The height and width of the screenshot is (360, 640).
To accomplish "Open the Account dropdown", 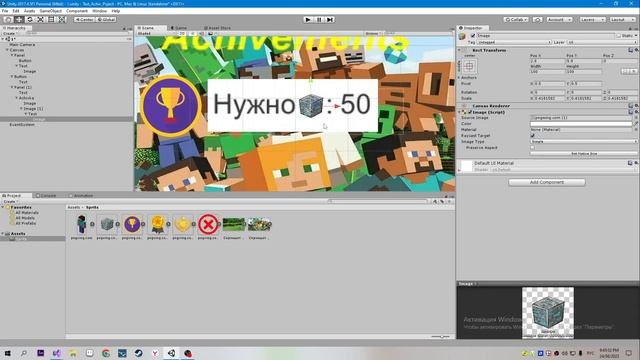I will point(559,19).
